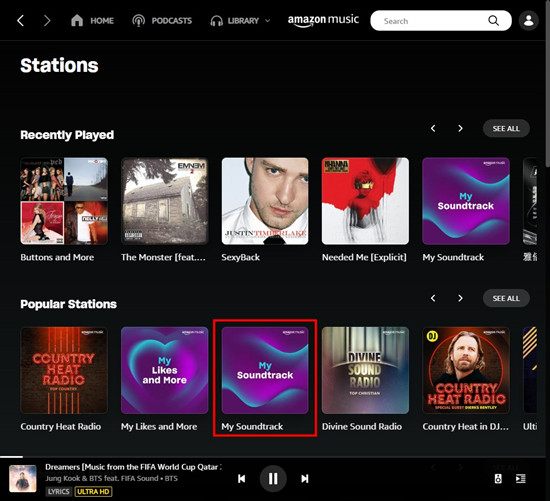The height and width of the screenshot is (501, 550).
Task: Show previous Recently Played items
Action: tap(433, 128)
